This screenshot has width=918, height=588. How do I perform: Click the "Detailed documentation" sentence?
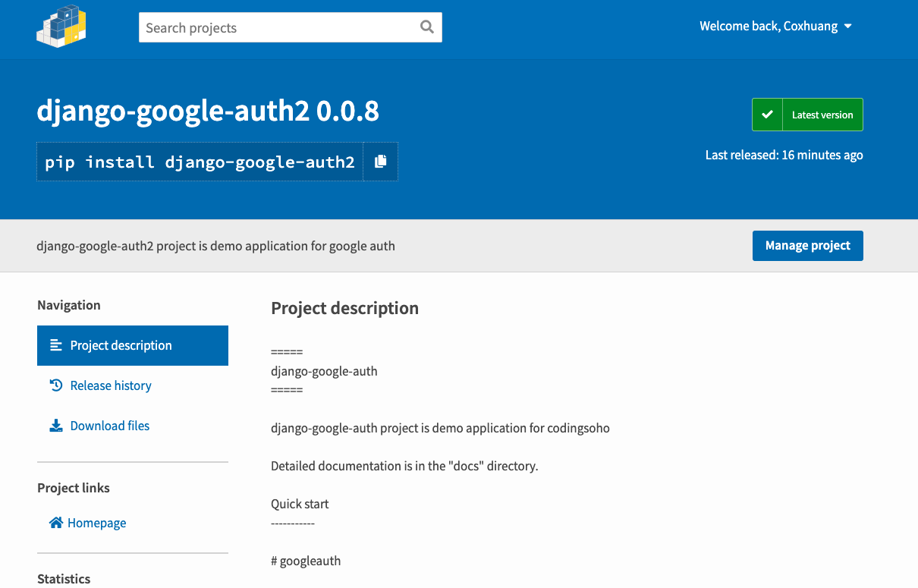(404, 466)
